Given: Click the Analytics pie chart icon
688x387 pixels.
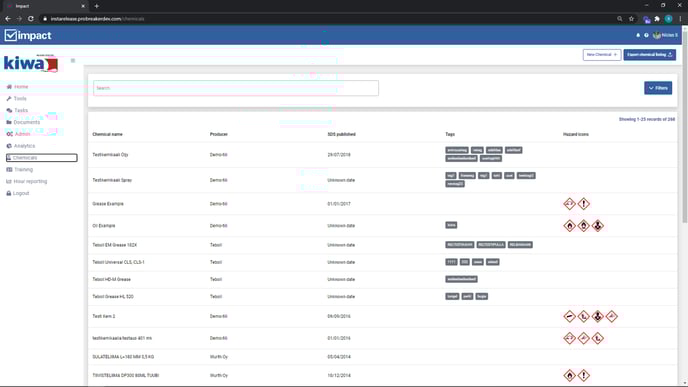Looking at the screenshot, I should click(x=9, y=146).
